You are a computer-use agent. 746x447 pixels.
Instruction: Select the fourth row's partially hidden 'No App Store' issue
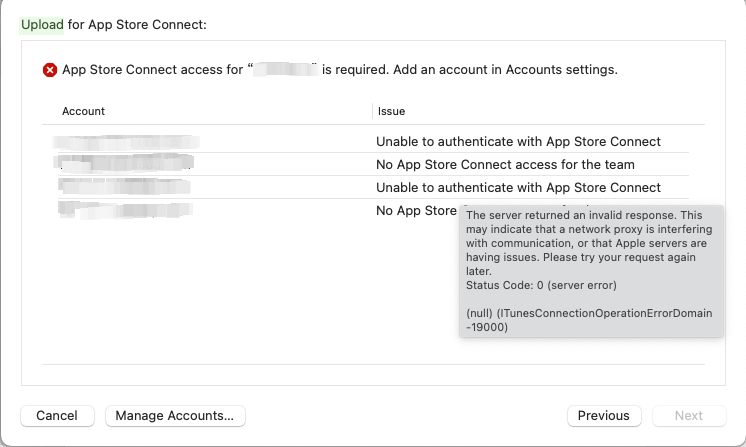416,211
